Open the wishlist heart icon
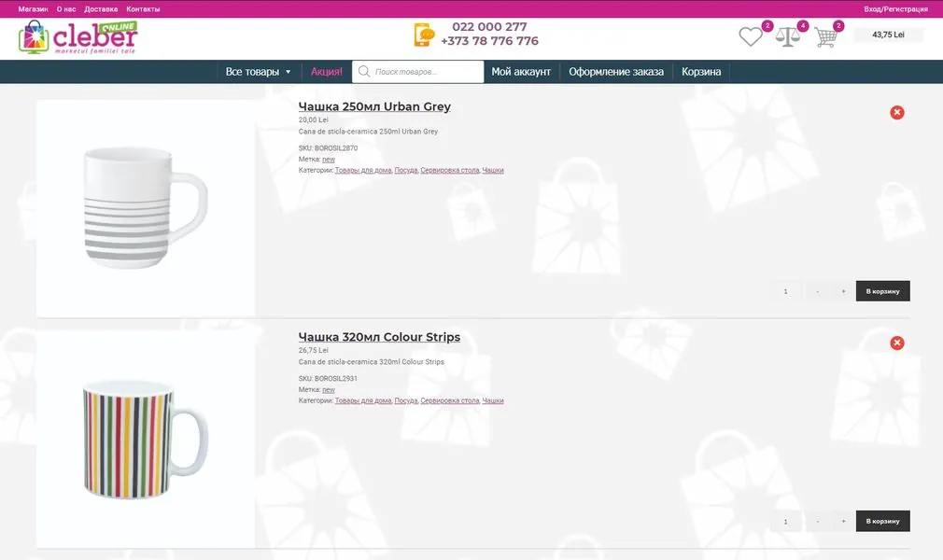The width and height of the screenshot is (943, 560). [x=750, y=36]
